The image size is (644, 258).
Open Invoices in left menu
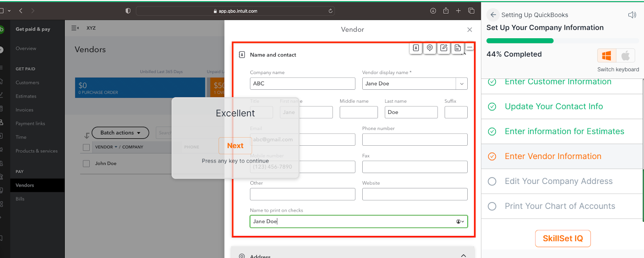point(24,110)
